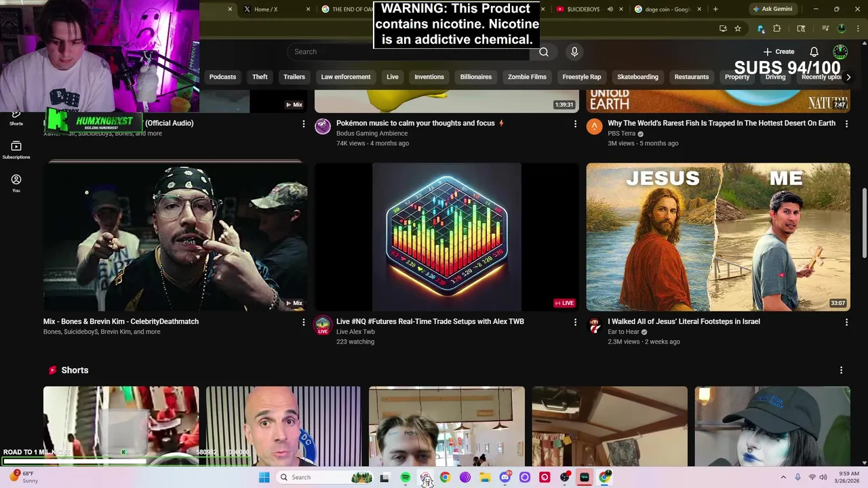Open options for World's Rarest Fish video
This screenshot has height=488, width=868.
pyautogui.click(x=846, y=123)
